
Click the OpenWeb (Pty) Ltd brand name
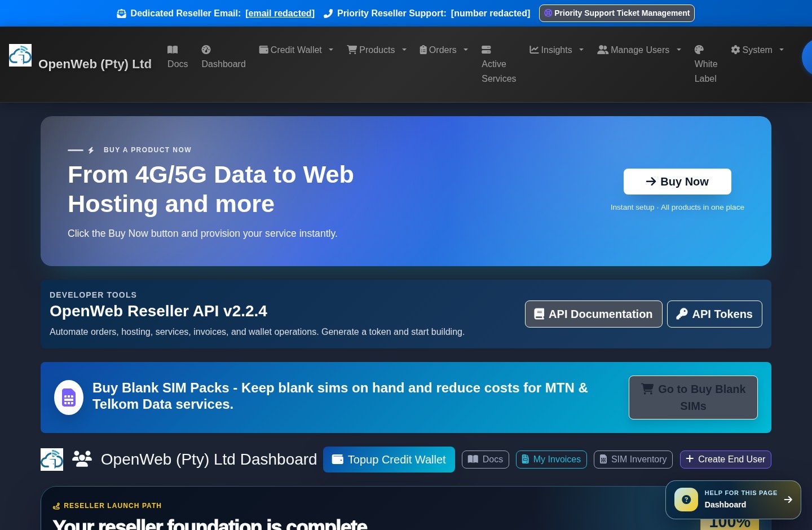coord(95,64)
